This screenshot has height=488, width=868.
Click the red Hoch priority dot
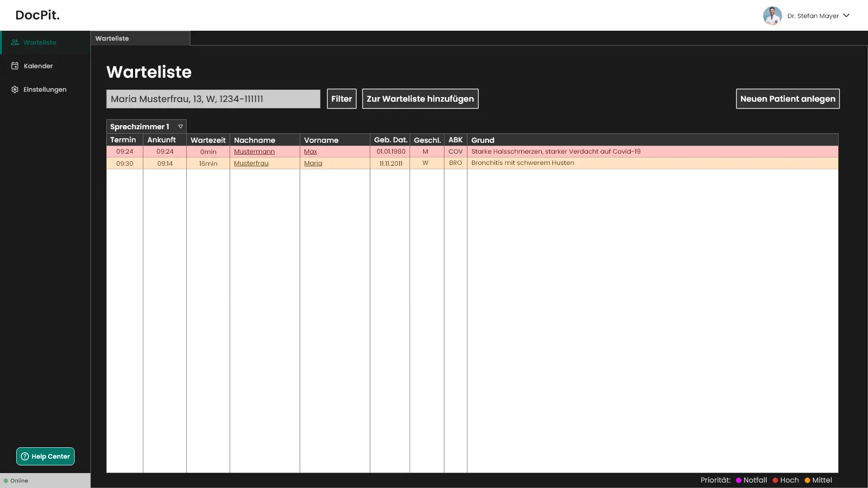coord(775,480)
